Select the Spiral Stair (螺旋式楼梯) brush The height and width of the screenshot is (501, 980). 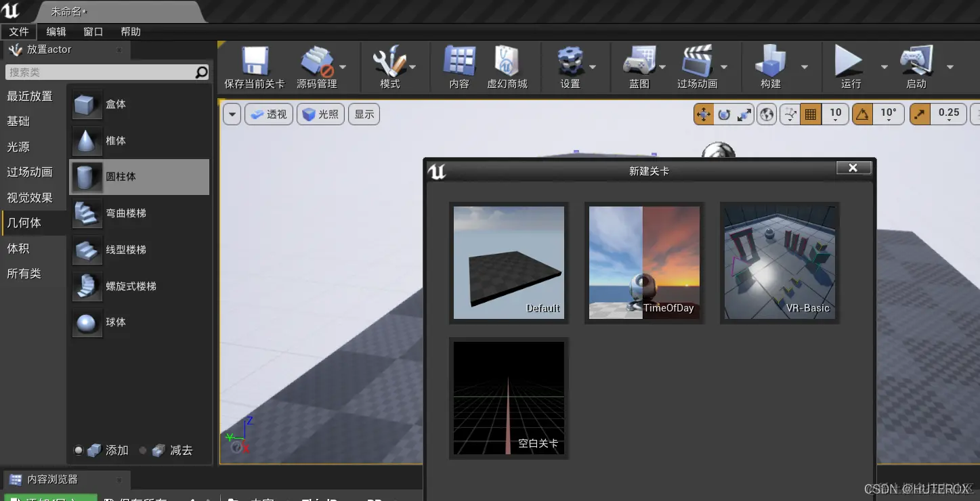[x=140, y=286]
